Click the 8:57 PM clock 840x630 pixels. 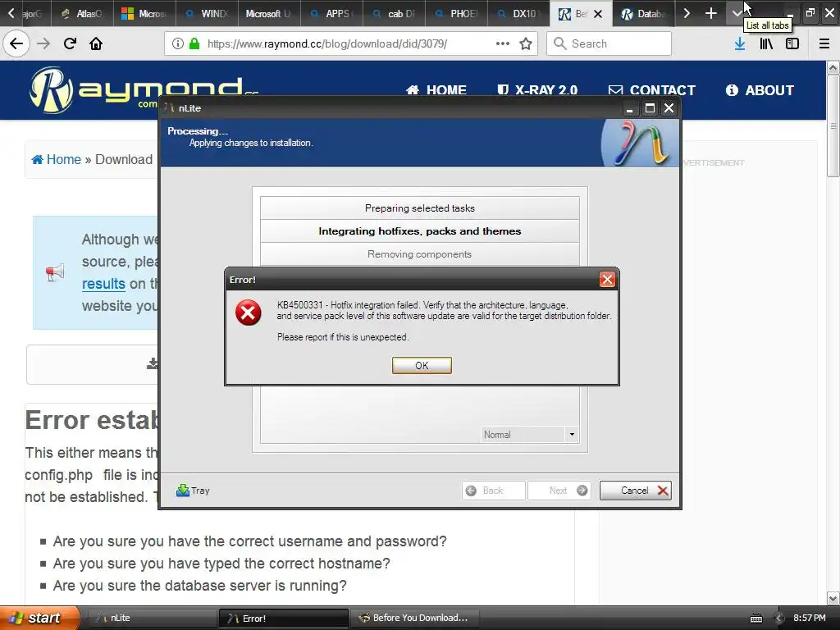810,618
